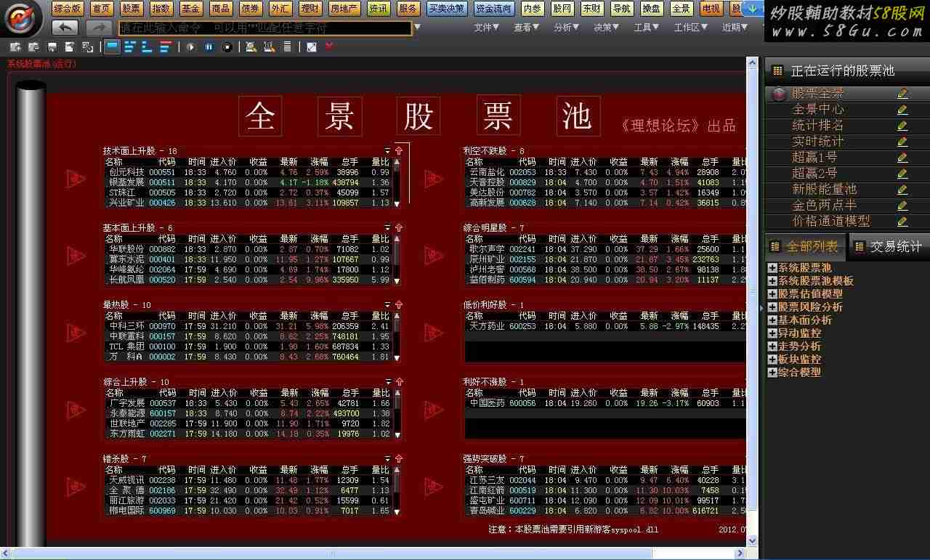Click the command input field

265,28
